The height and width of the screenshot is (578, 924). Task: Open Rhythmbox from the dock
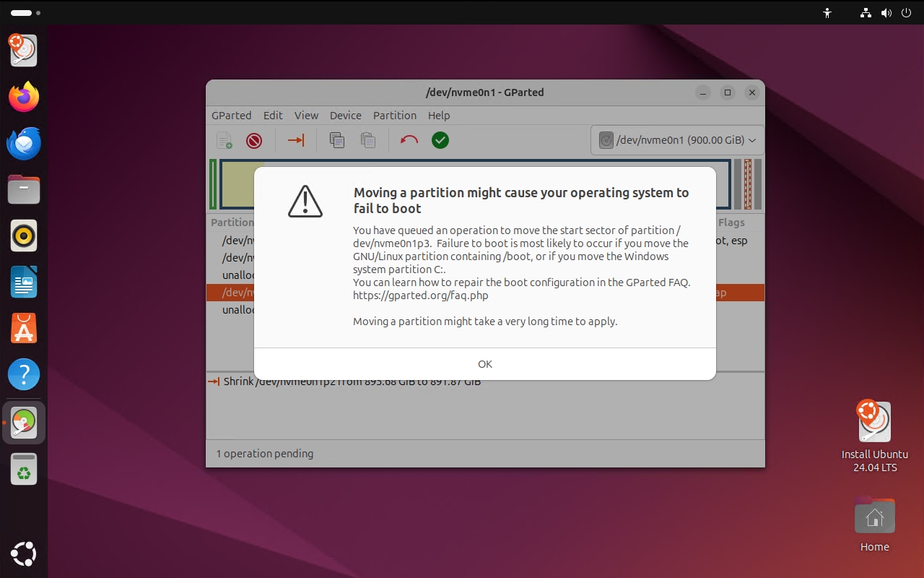tap(24, 236)
